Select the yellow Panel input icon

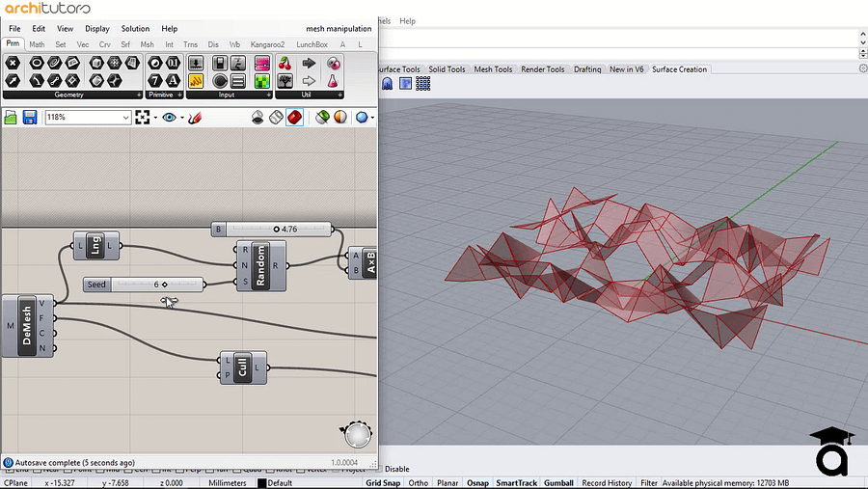pyautogui.click(x=196, y=81)
